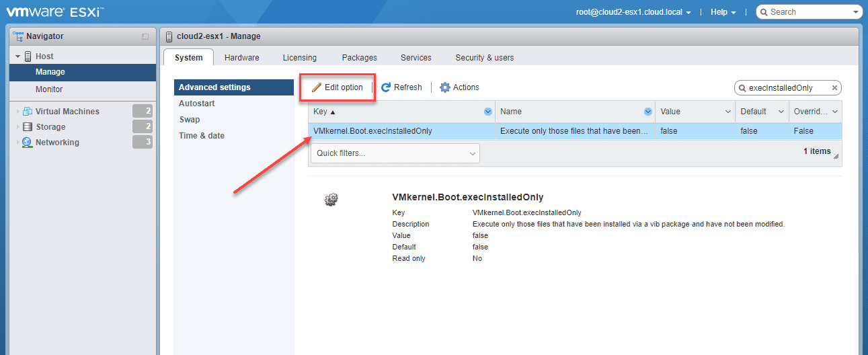The width and height of the screenshot is (868, 355).
Task: Switch to the Security & users tab
Action: [x=485, y=58]
